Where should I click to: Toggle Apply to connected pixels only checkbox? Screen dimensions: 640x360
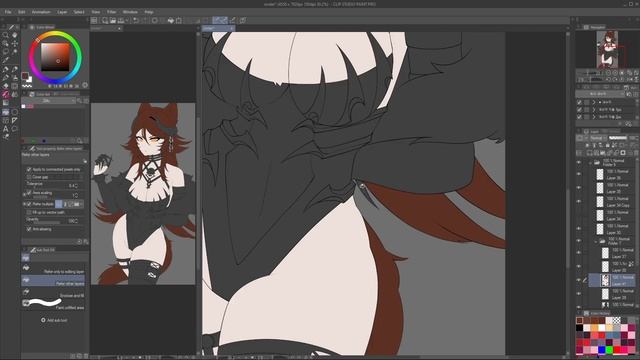(x=29, y=169)
